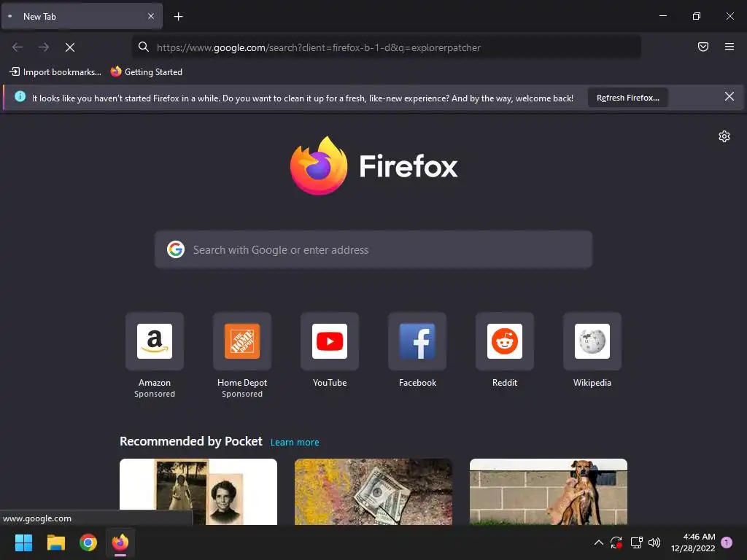Go forward with the forward arrow

(x=44, y=47)
